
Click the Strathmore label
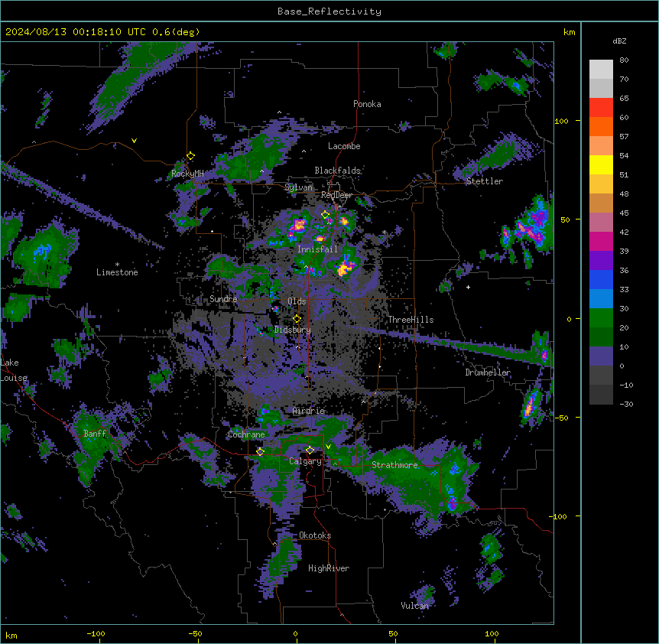tap(394, 465)
